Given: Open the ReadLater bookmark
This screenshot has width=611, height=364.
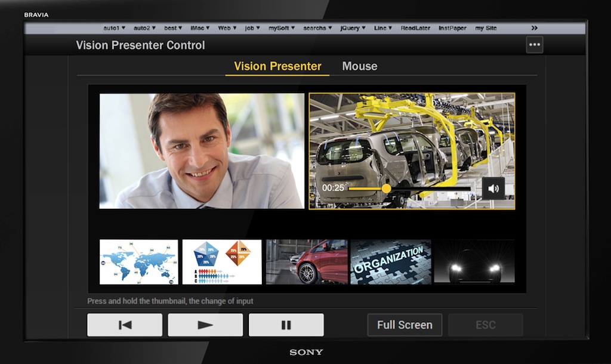Looking at the screenshot, I should pos(416,28).
